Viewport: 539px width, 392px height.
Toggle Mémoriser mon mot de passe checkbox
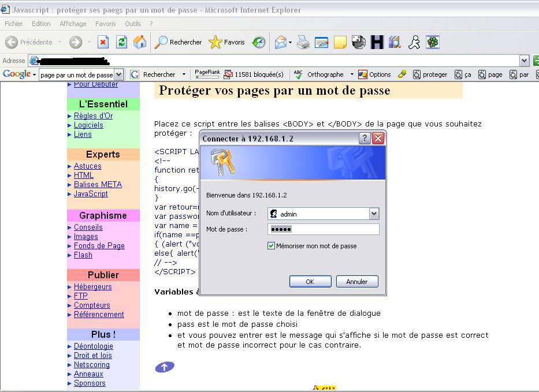tap(271, 245)
